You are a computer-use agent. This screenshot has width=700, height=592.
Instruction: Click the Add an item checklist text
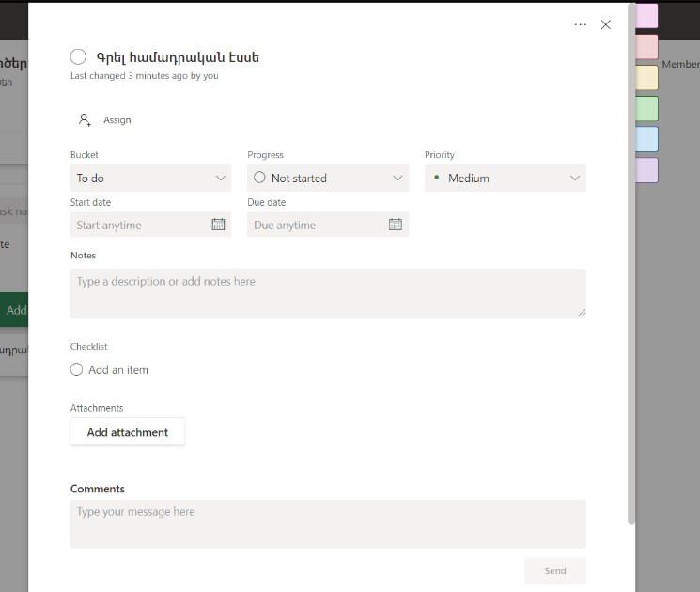(118, 370)
